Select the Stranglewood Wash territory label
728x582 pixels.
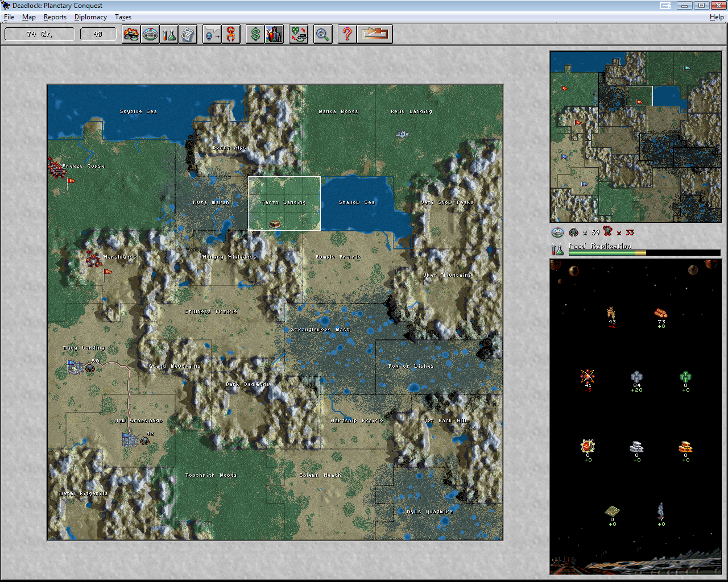pyautogui.click(x=320, y=330)
